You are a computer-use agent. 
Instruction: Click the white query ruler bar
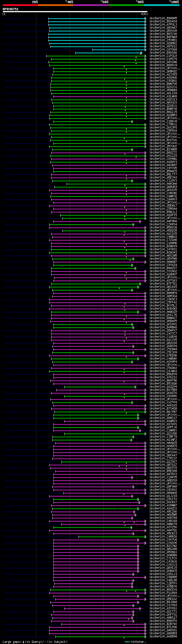tap(75, 12)
